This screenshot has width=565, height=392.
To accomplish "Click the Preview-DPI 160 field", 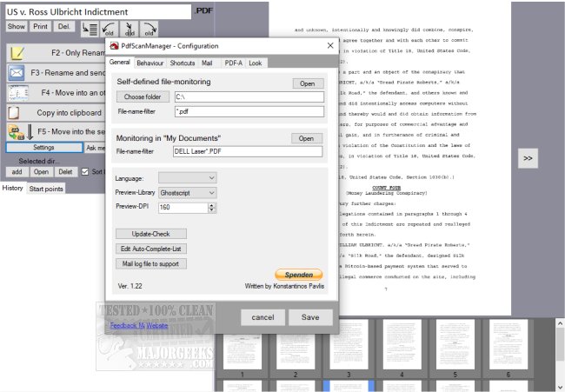I will [183, 207].
